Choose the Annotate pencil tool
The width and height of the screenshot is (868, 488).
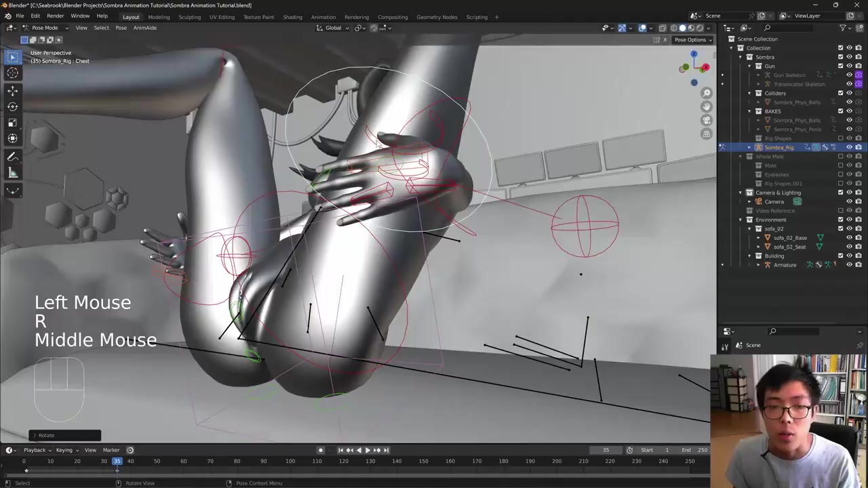[x=12, y=157]
